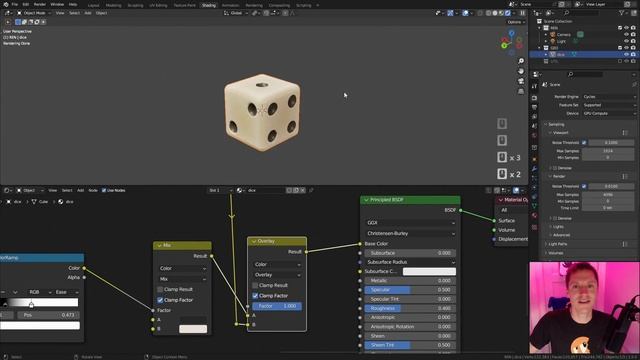Image resolution: width=640 pixels, height=360 pixels.
Task: Open the Render properties tab icon
Action: pos(534,98)
